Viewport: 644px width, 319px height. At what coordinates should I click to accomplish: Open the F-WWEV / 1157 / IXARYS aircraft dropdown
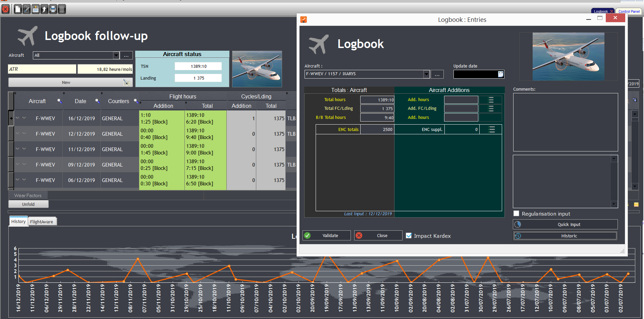[x=426, y=74]
